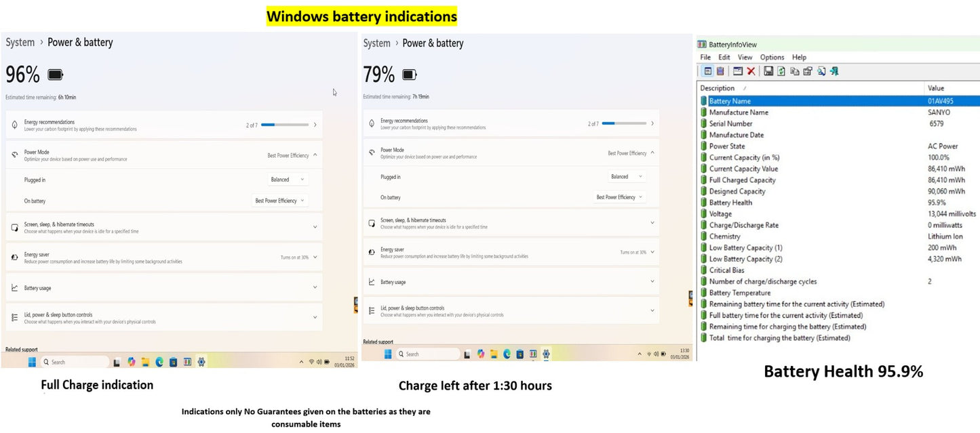Open the Plugged in Balanced dropdown in 96% window
This screenshot has width=980, height=433.
click(x=289, y=180)
